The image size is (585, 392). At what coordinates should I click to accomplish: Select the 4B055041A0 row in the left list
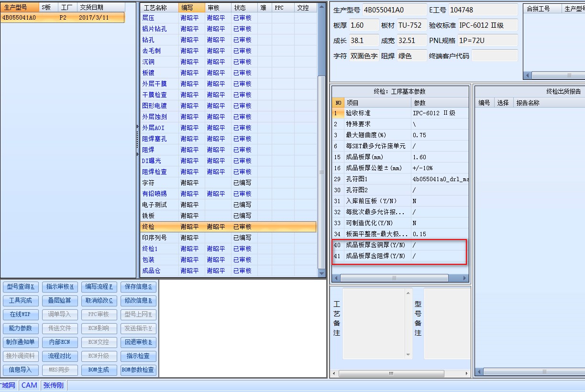click(x=63, y=18)
